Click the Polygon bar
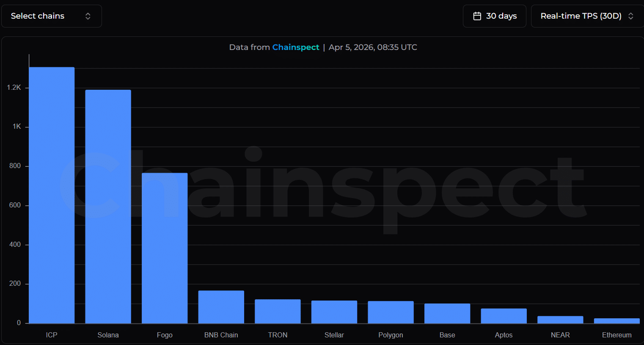644x345 pixels. pyautogui.click(x=391, y=312)
